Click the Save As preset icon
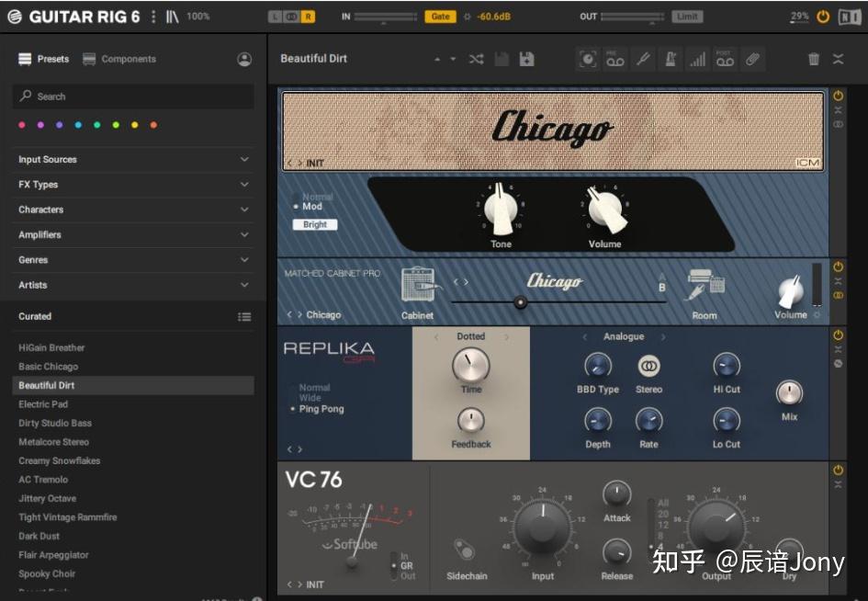Screen dimensions: 868x601 click(x=526, y=59)
